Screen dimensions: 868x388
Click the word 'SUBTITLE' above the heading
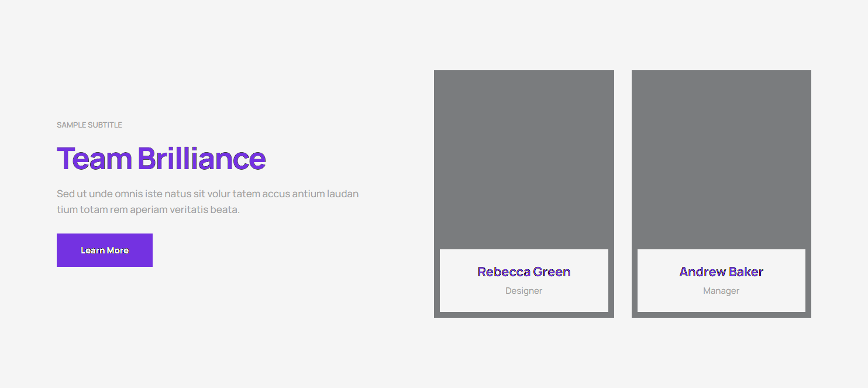pos(105,125)
